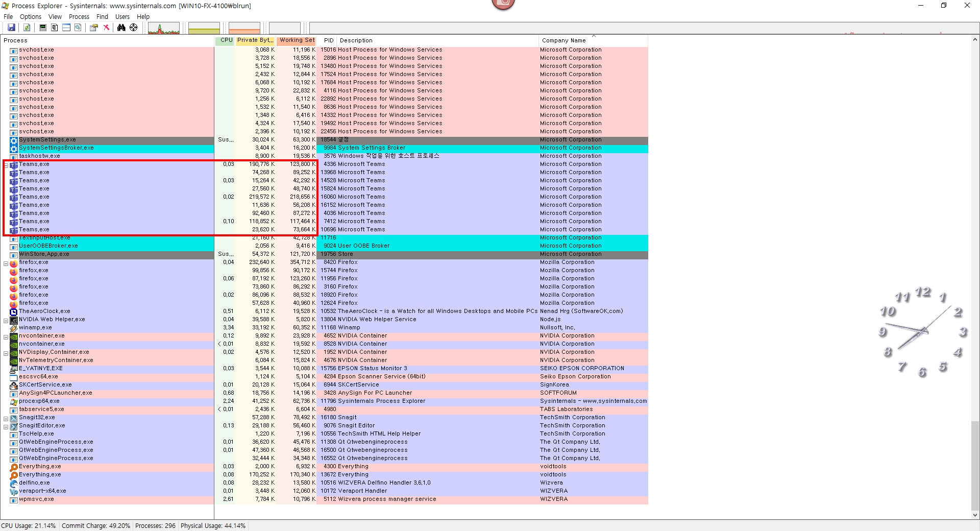Image resolution: width=980 pixels, height=531 pixels.
Task: Click the View DLLs/Handles toolbar icon
Action: coord(78,28)
